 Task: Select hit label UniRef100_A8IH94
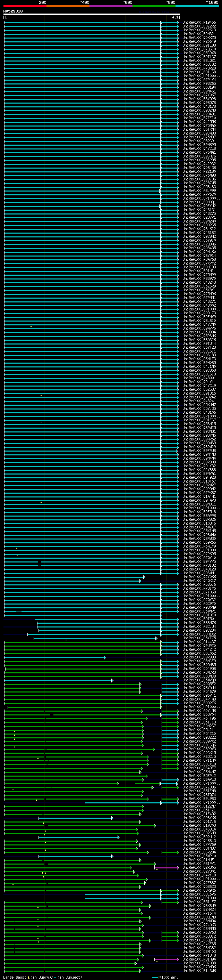pyautogui.click(x=199, y=959)
